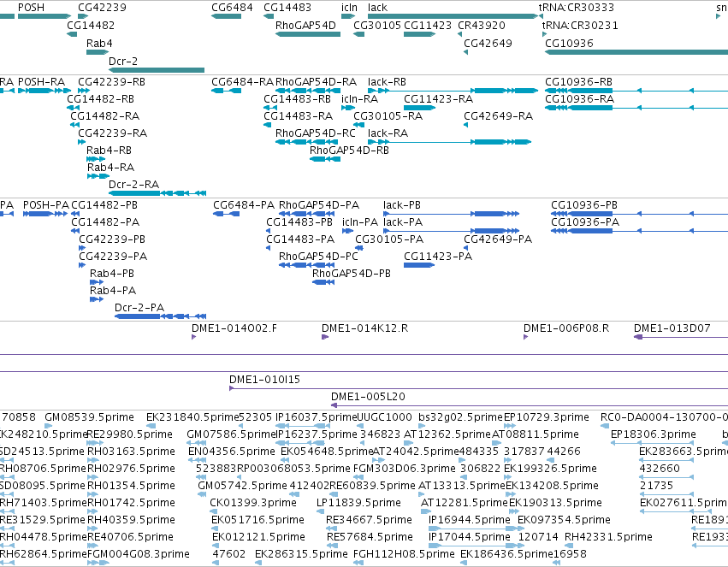Select the DME1-010I15 clone label
728x567 pixels.
coord(264,380)
